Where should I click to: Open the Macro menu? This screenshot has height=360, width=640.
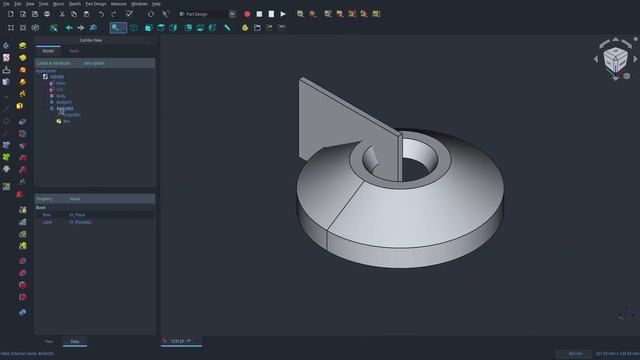point(58,4)
